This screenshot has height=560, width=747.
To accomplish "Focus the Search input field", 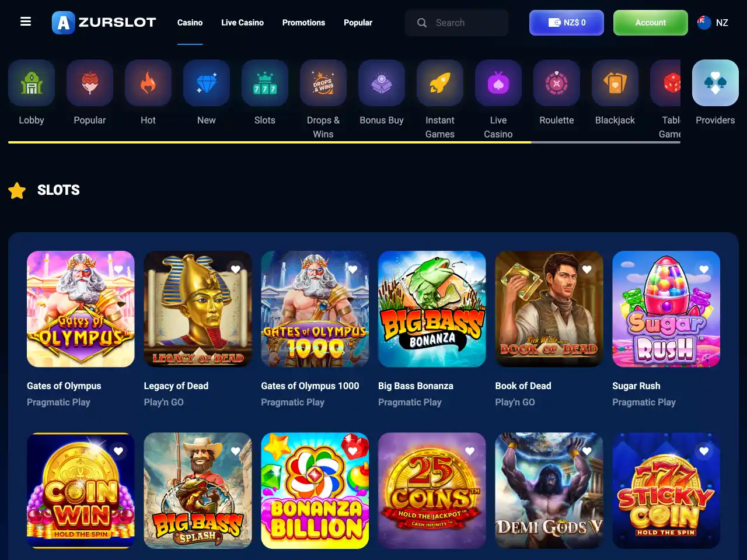I will pyautogui.click(x=456, y=23).
